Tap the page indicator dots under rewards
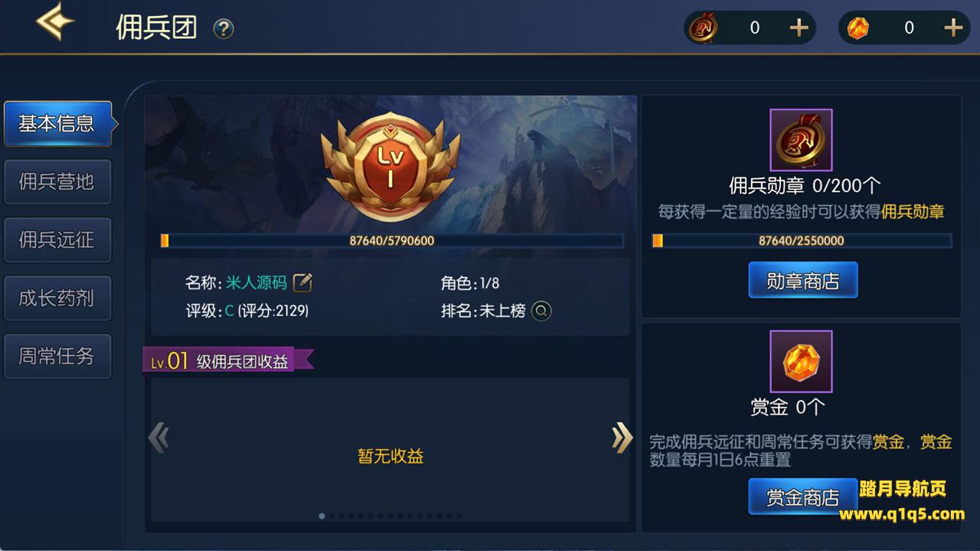 390,516
